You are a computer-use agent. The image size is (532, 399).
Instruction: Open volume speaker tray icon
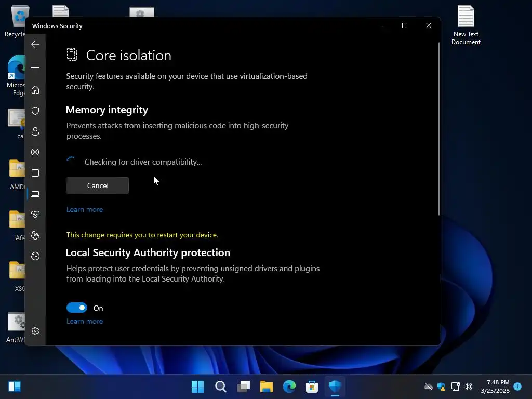[x=468, y=387]
